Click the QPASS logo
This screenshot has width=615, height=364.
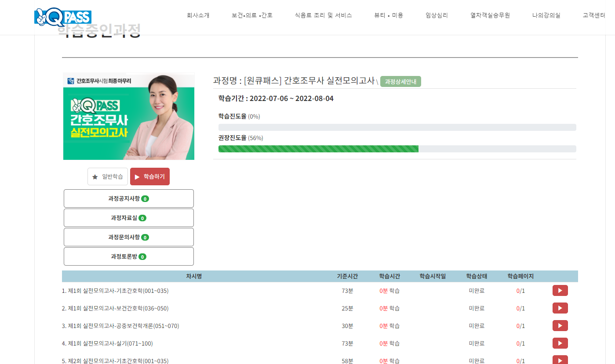(63, 16)
